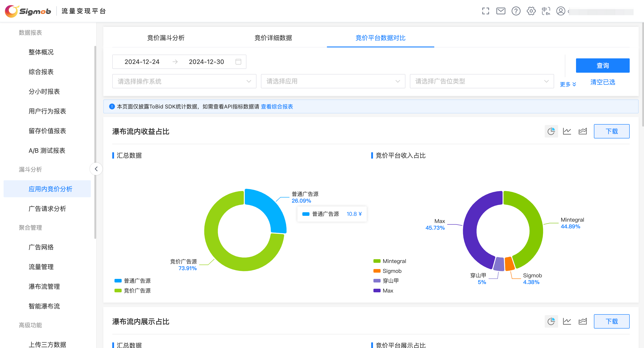Select area chart view in impressions section

582,321
